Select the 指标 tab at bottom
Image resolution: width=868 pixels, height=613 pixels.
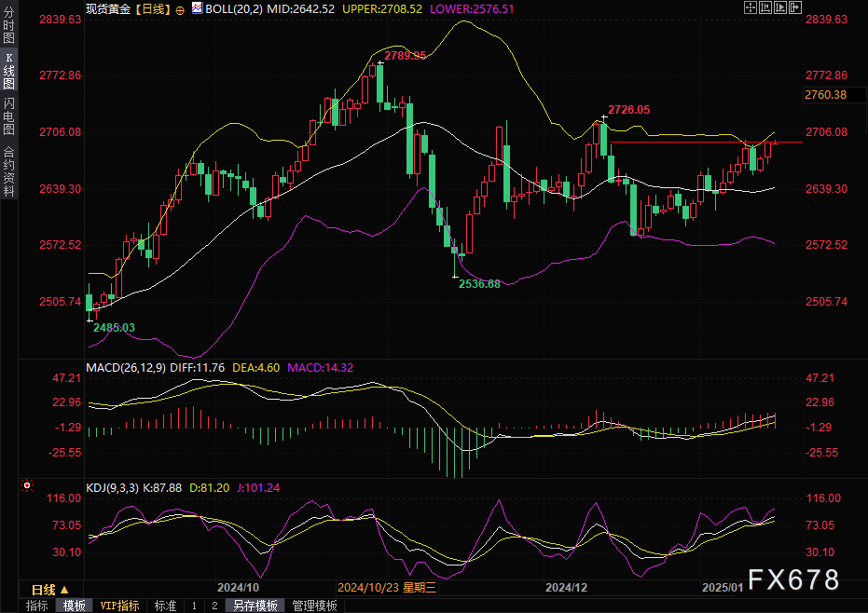click(37, 606)
